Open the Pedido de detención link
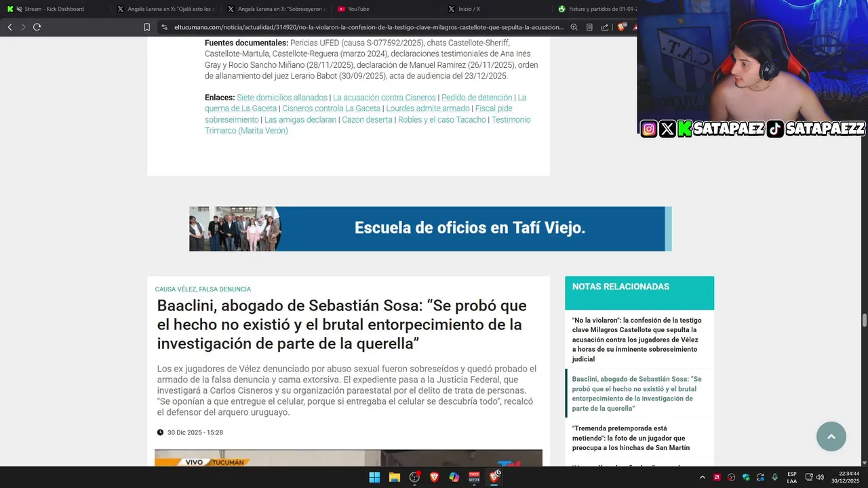Screen dimensions: 868x488 click(x=477, y=98)
